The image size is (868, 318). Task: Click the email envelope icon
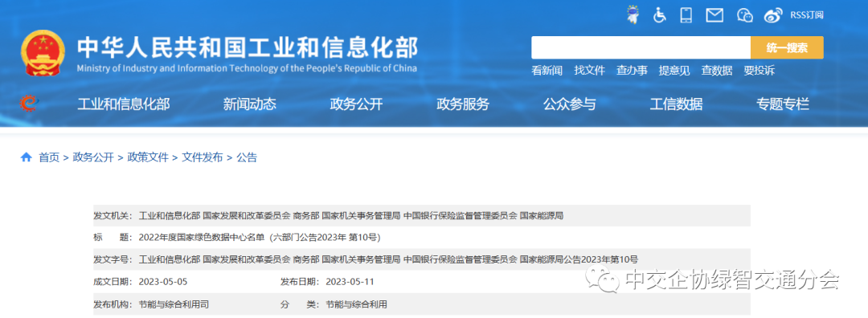(714, 15)
